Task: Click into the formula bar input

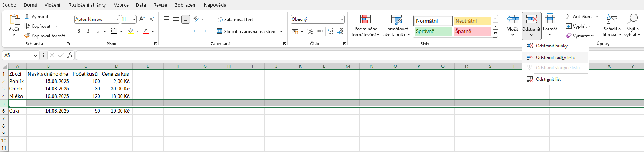Action: click(359, 55)
